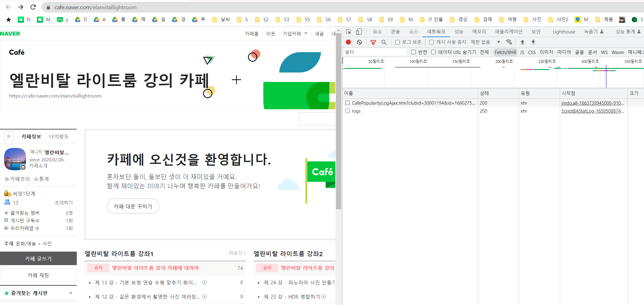Image resolution: width=644 pixels, height=305 pixels.
Task: Switch to the DevTools '성능' tab
Action: [x=459, y=32]
